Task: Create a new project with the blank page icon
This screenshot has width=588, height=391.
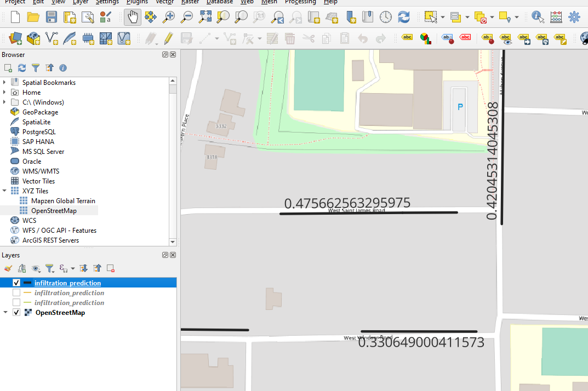Action: tap(15, 17)
